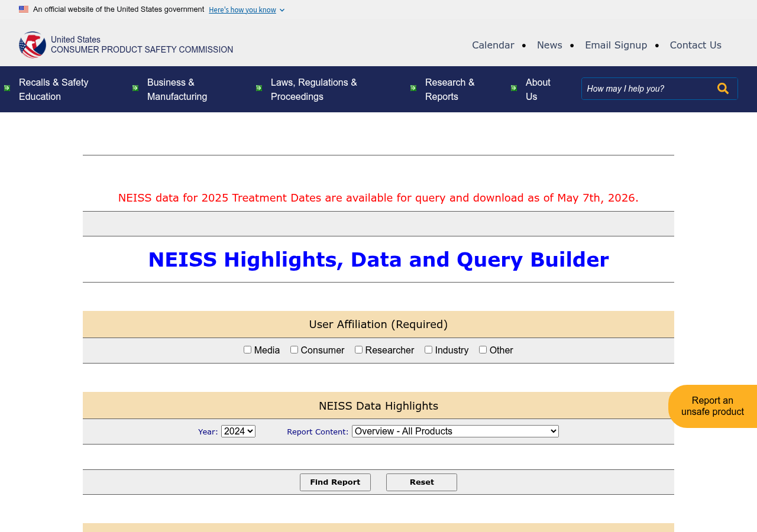Click green arrow beside About Us
Screen dimensions: 757x532
[x=514, y=88]
